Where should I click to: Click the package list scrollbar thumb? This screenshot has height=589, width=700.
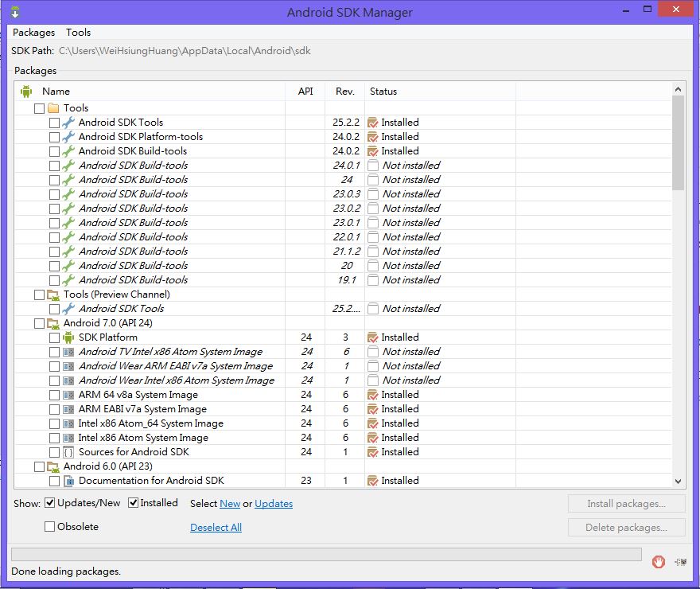click(x=678, y=142)
